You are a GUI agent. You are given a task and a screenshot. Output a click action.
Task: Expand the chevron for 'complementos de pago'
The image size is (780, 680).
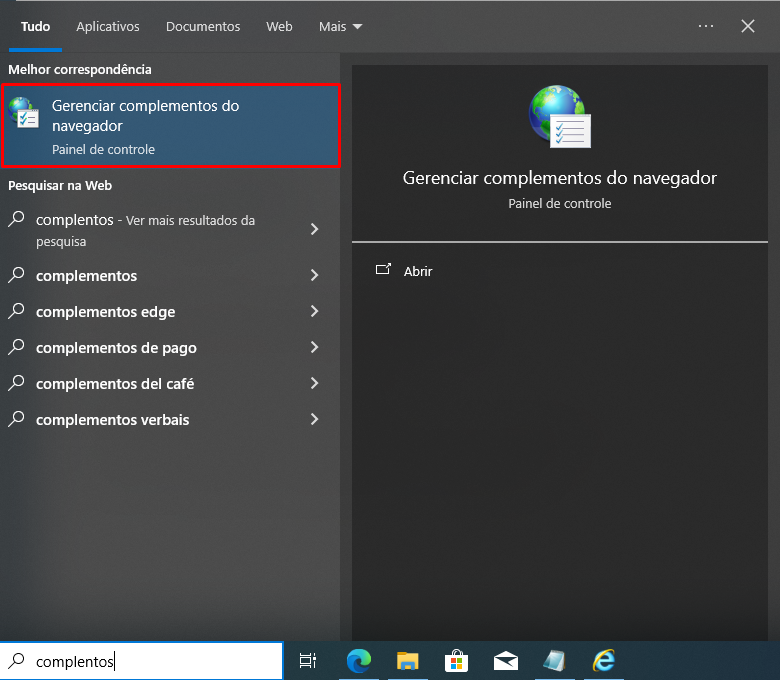pos(314,347)
